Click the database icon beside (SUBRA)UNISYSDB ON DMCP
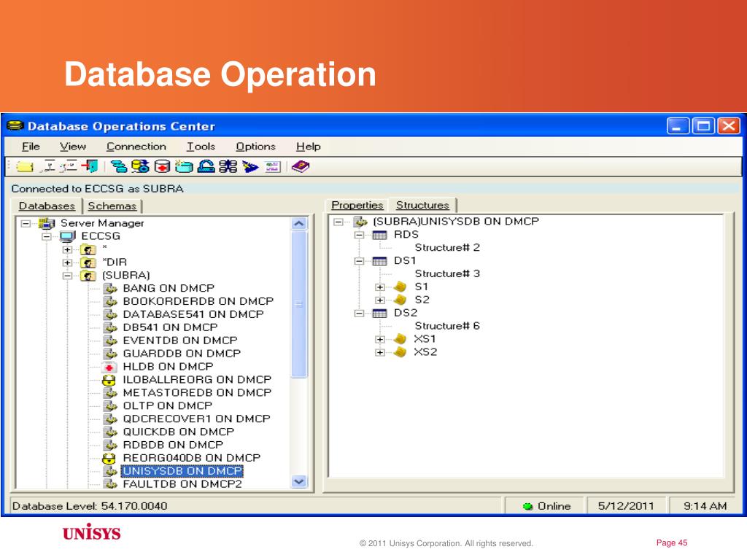 click(360, 222)
